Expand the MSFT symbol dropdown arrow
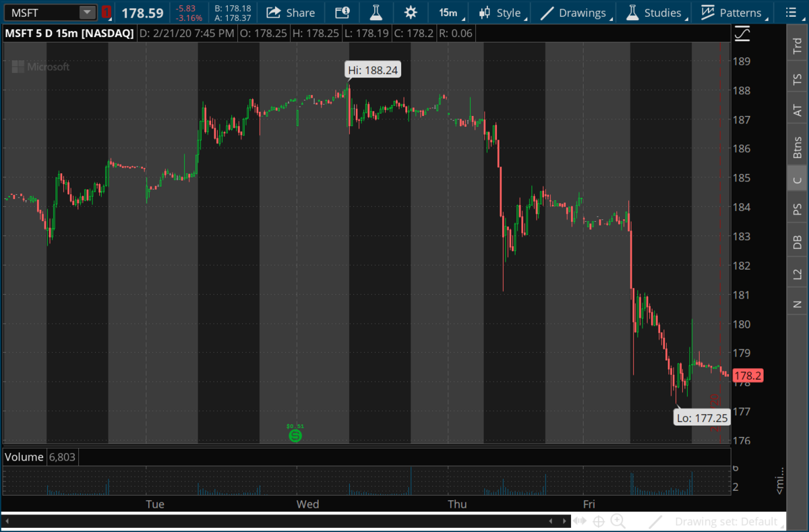Screen dimensions: 809x532 88,12
